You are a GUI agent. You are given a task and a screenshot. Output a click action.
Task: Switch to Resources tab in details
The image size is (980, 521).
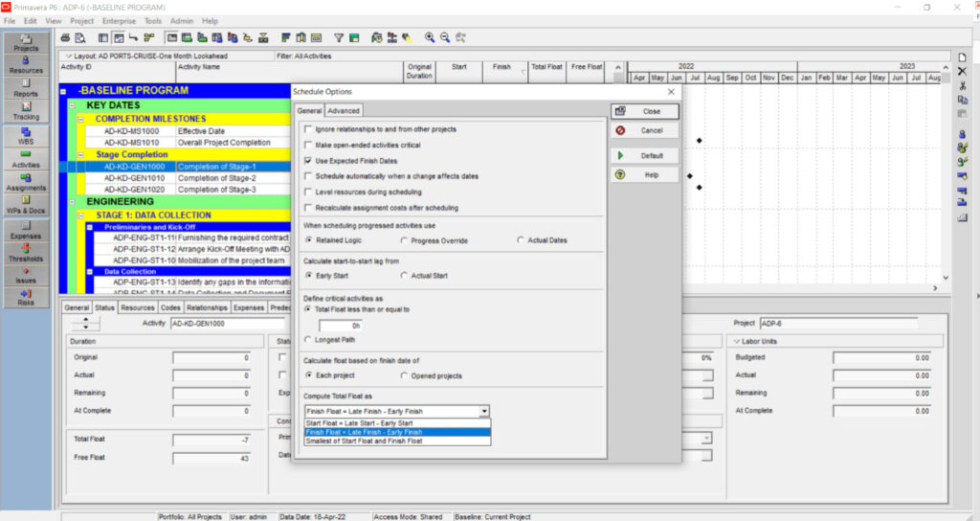(x=138, y=307)
